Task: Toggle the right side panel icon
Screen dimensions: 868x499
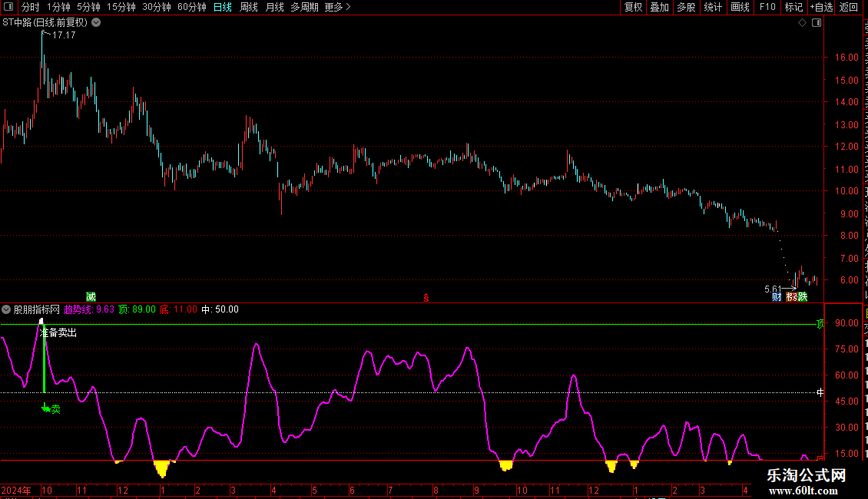Action: [817, 23]
